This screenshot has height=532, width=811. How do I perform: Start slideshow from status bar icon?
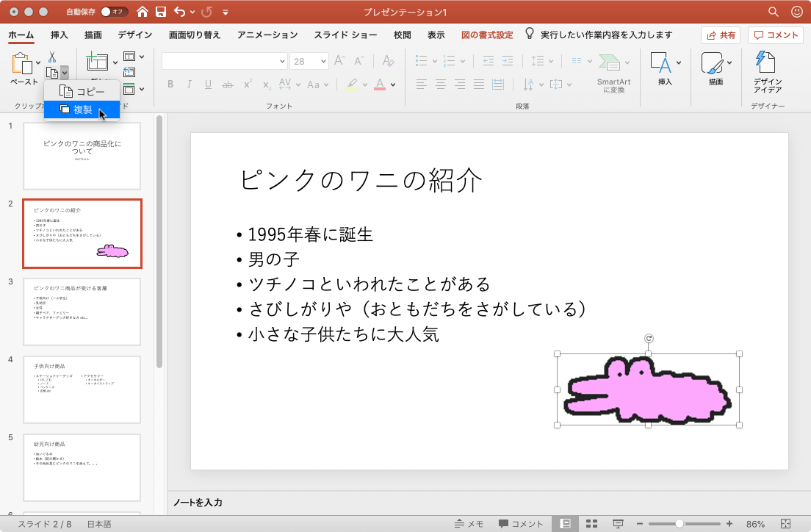tap(618, 524)
